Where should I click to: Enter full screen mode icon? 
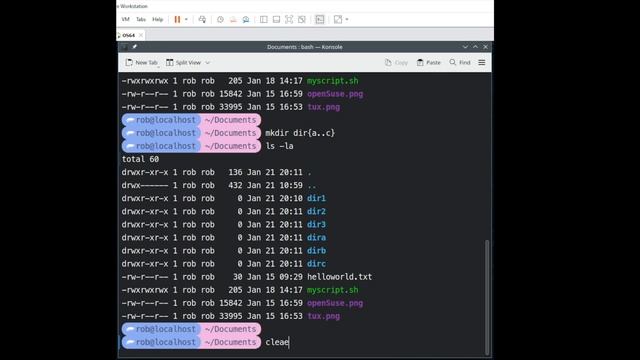289,20
